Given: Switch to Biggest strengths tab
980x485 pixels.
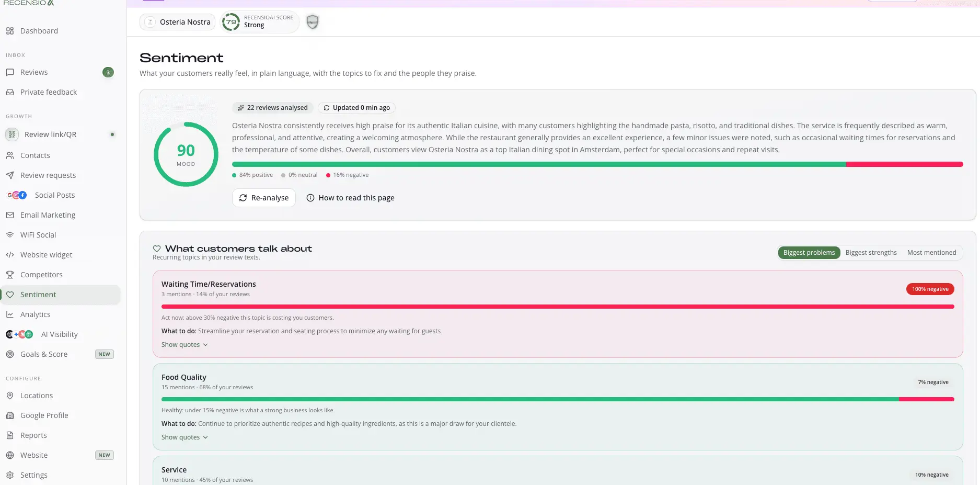Looking at the screenshot, I should (871, 253).
